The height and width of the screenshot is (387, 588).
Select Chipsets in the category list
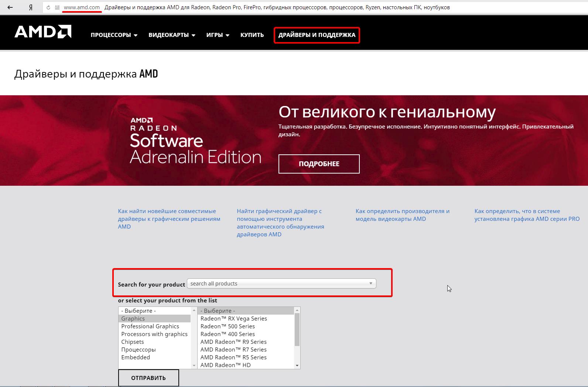tap(154, 342)
